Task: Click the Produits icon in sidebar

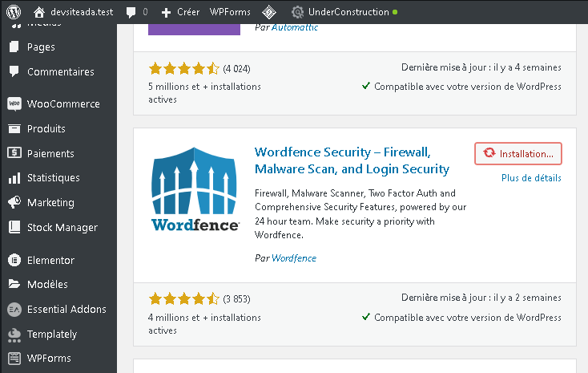Action: click(14, 129)
